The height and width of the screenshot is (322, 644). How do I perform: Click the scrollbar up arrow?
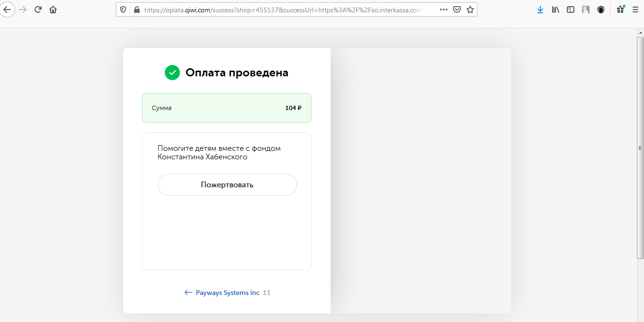pos(640,32)
